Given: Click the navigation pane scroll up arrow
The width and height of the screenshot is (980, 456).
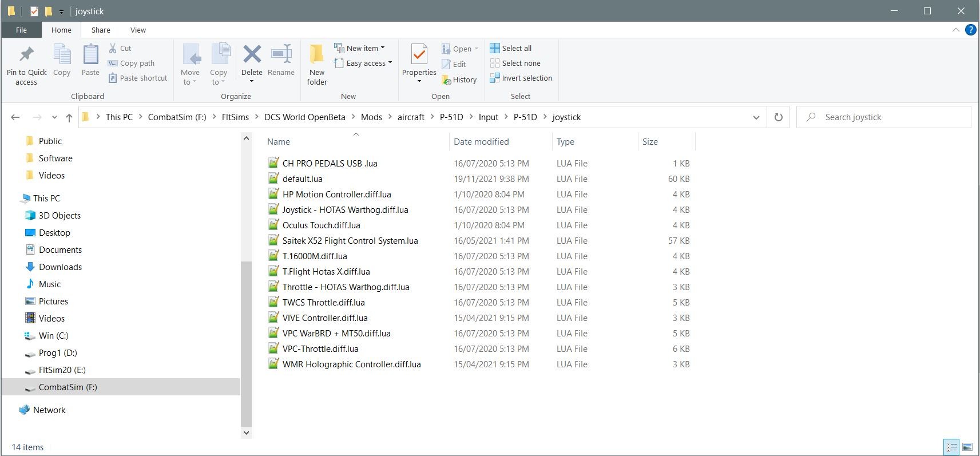Looking at the screenshot, I should [x=247, y=138].
